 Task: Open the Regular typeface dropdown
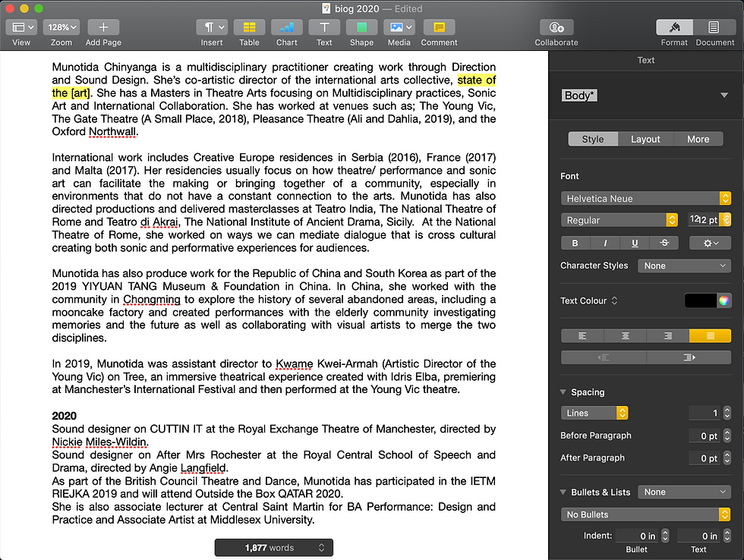click(x=619, y=220)
